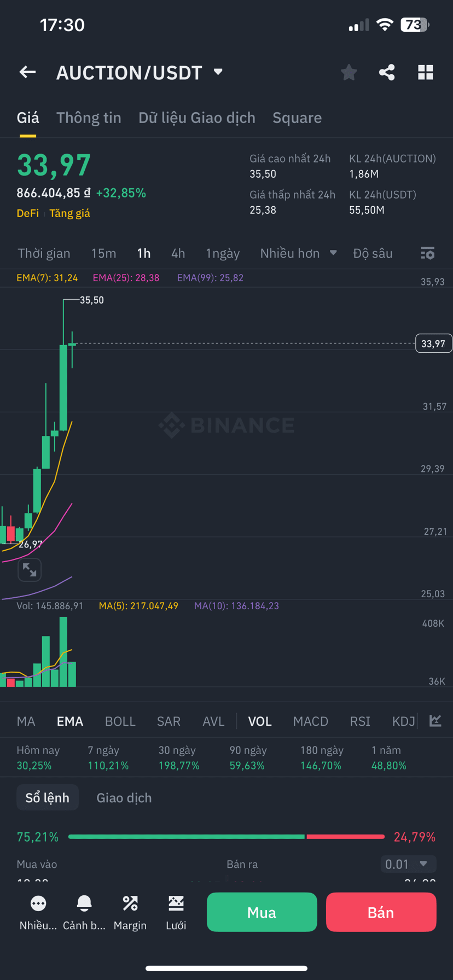This screenshot has width=453, height=980.
Task: Open Nhiều hơn timeframe dropdown
Action: pos(298,253)
